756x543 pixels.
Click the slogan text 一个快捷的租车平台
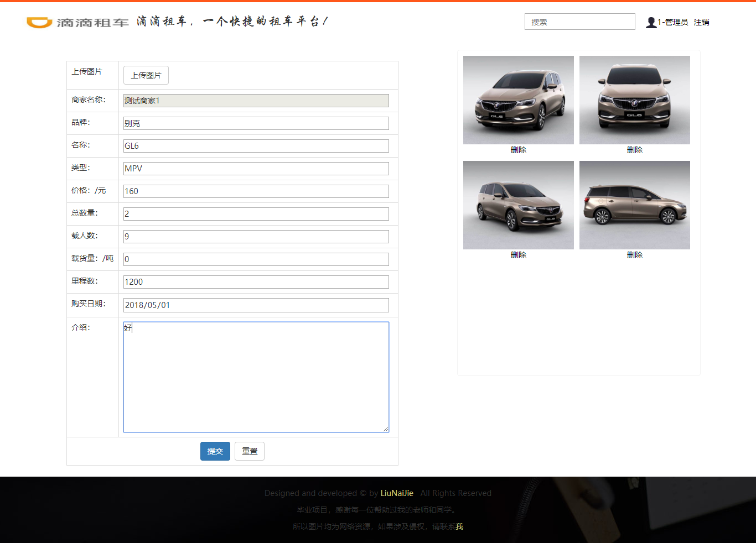(266, 22)
